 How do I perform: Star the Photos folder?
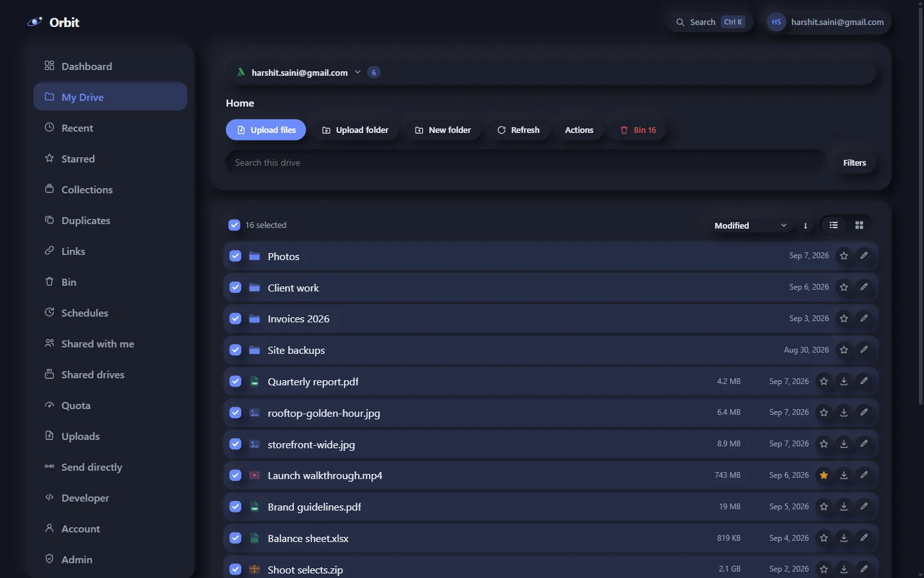click(x=844, y=256)
